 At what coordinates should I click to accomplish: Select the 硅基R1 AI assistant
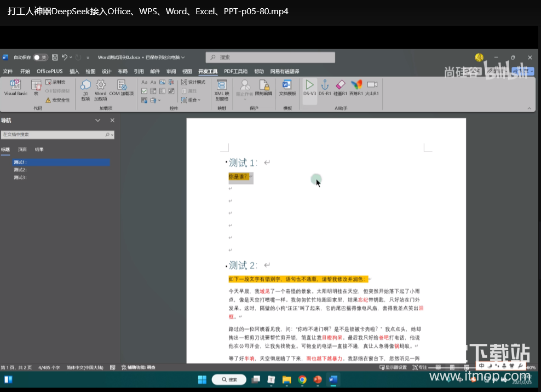click(x=341, y=88)
